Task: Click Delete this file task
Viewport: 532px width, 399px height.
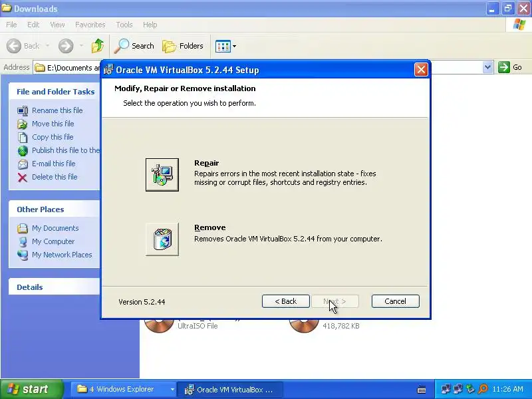Action: click(x=55, y=177)
